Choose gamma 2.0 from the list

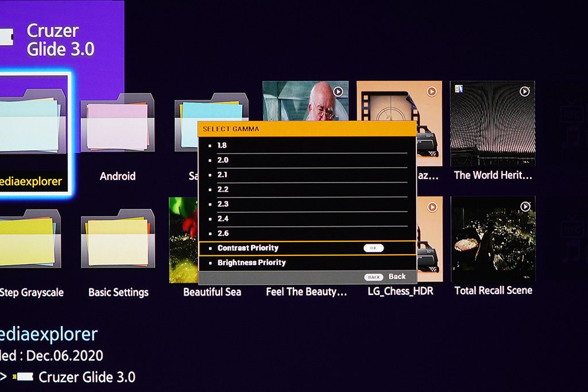click(307, 160)
